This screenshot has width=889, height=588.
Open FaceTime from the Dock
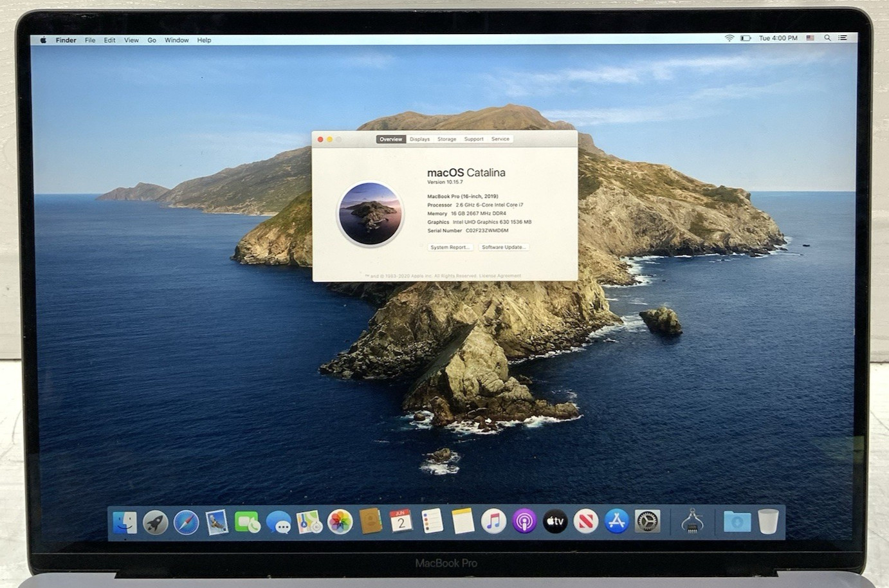(x=248, y=522)
